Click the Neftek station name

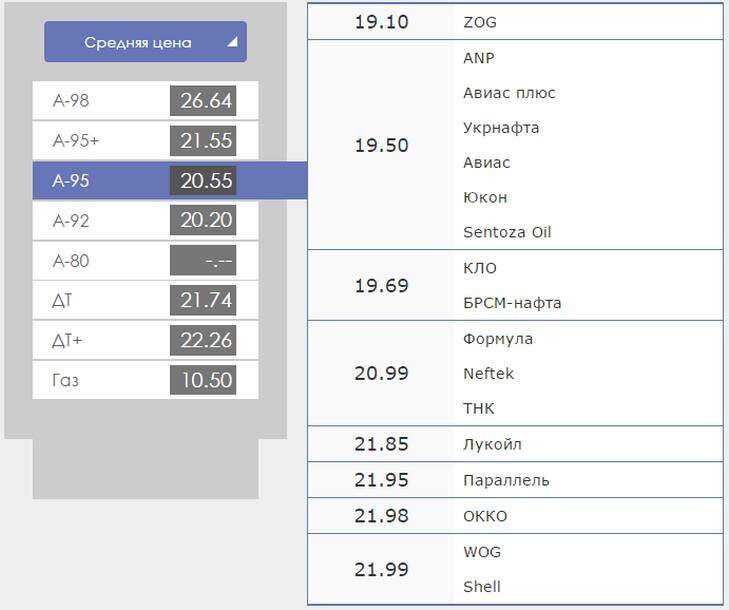point(488,374)
